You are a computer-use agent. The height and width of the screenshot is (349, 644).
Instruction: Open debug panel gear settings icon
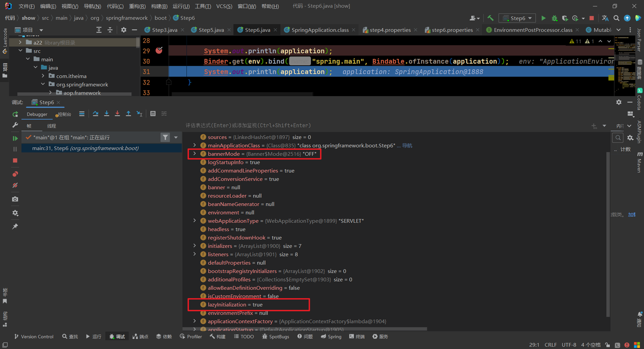tap(619, 102)
